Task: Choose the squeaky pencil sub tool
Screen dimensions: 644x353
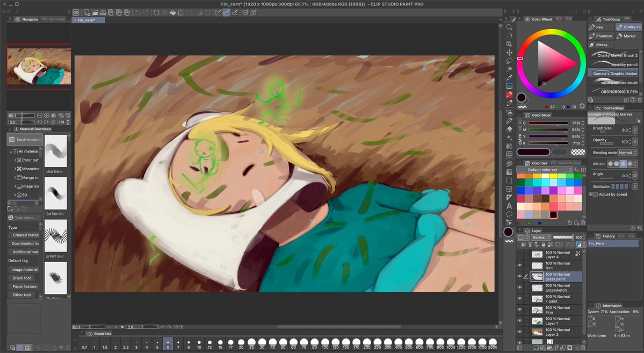Action: pyautogui.click(x=613, y=64)
